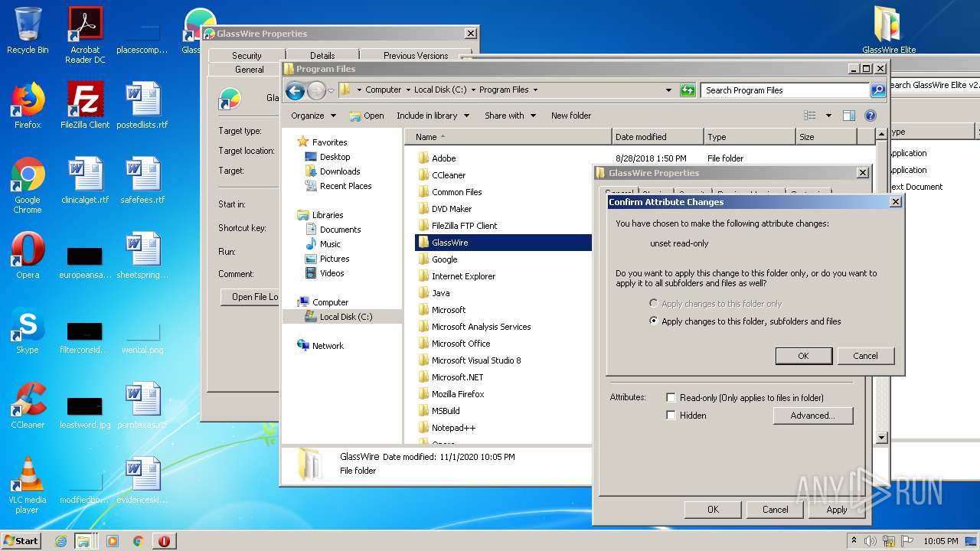
Task: Open Previous Versions tab in shortcut properties
Action: pyautogui.click(x=416, y=56)
